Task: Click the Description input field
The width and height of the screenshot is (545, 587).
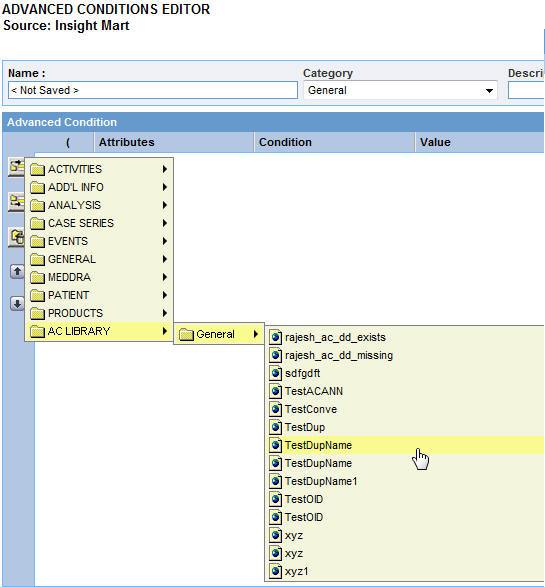Action: tap(526, 90)
